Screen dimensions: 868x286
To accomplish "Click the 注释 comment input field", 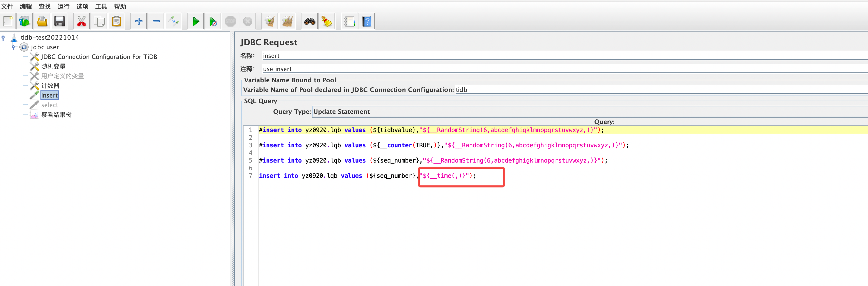I will click(565, 69).
